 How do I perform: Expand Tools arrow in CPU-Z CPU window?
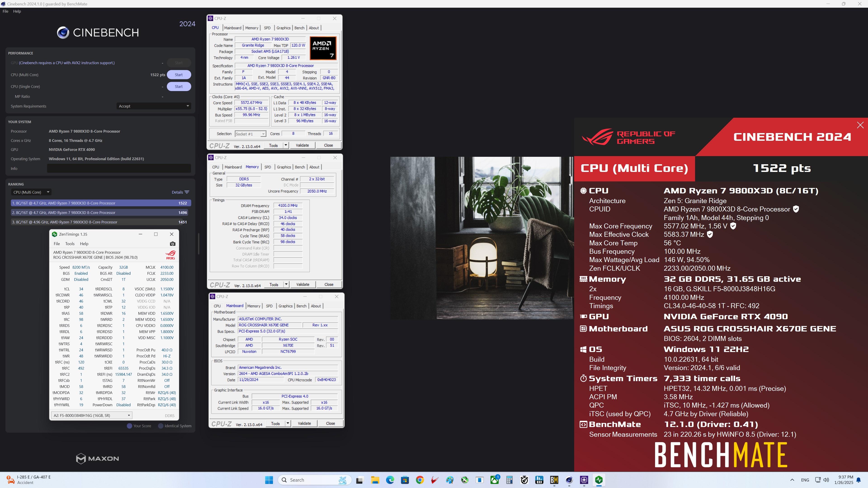click(286, 145)
